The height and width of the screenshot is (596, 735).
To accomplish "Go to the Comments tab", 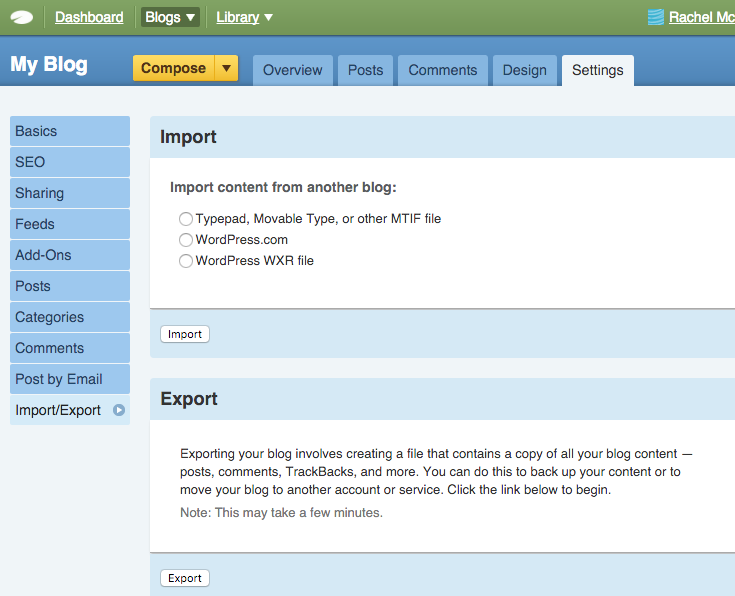I will [x=442, y=70].
